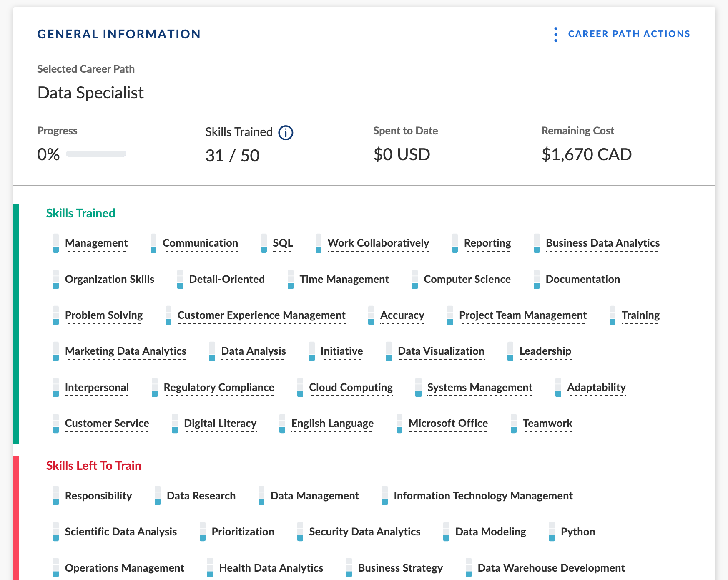Click the level icon beside Management
The width and height of the screenshot is (728, 580).
pyautogui.click(x=56, y=243)
